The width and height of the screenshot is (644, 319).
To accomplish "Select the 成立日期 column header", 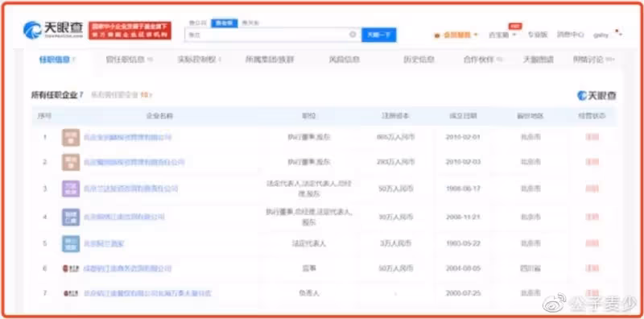I will (463, 116).
